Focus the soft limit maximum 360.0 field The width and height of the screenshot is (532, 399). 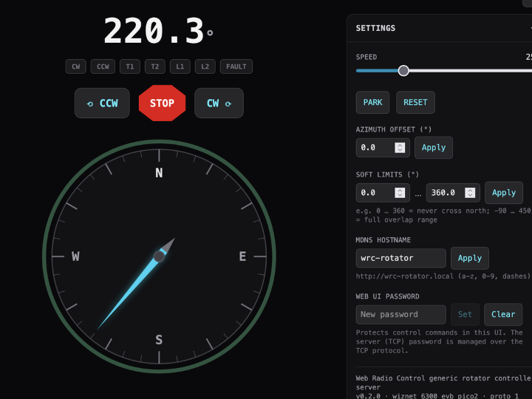pyautogui.click(x=453, y=193)
